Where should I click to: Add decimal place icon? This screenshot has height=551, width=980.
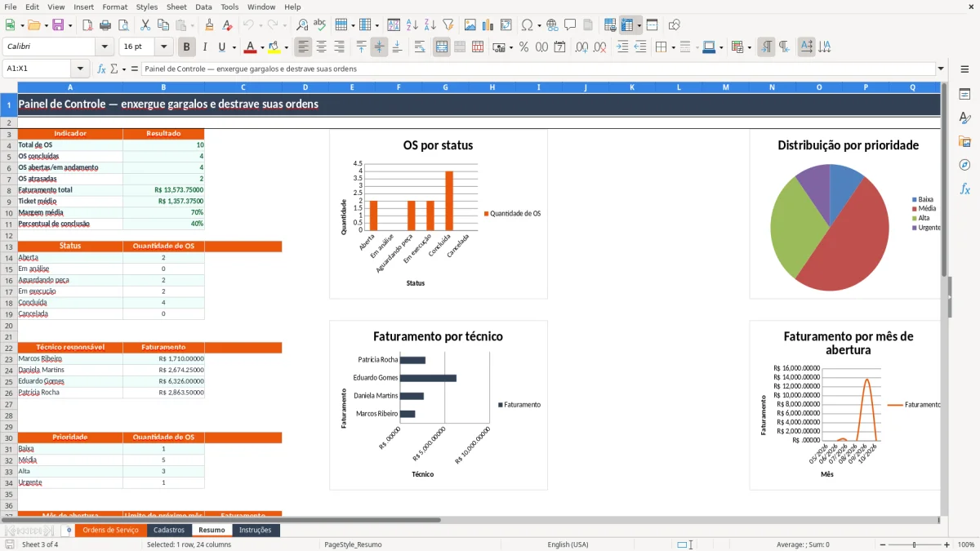point(582,47)
